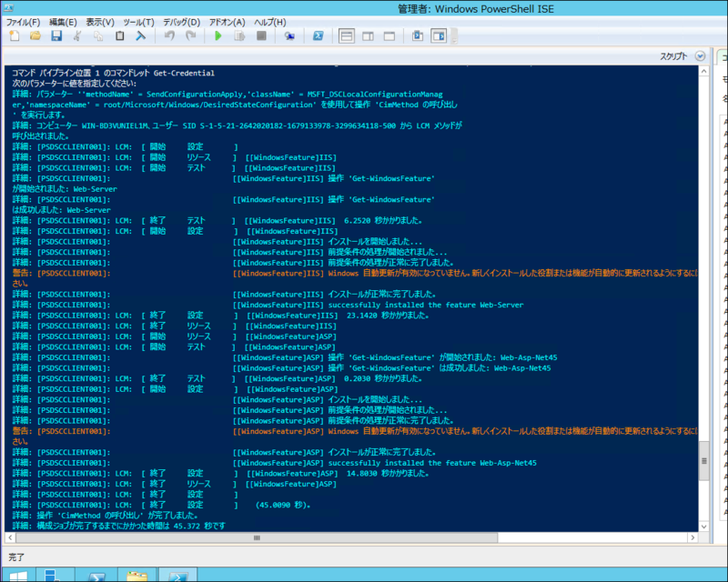Screen dimensions: 728x582
Task: Click the first orange 警告 IIS warning line
Action: [355, 274]
